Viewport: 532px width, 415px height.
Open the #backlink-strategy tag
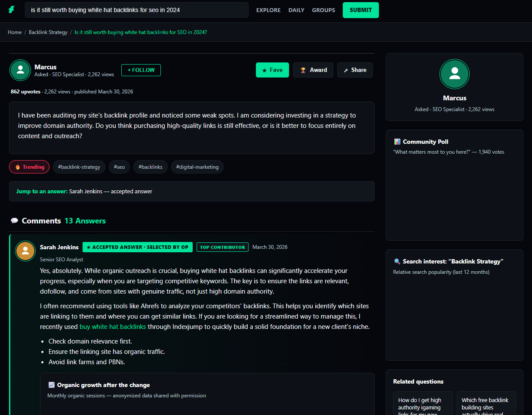coord(79,167)
